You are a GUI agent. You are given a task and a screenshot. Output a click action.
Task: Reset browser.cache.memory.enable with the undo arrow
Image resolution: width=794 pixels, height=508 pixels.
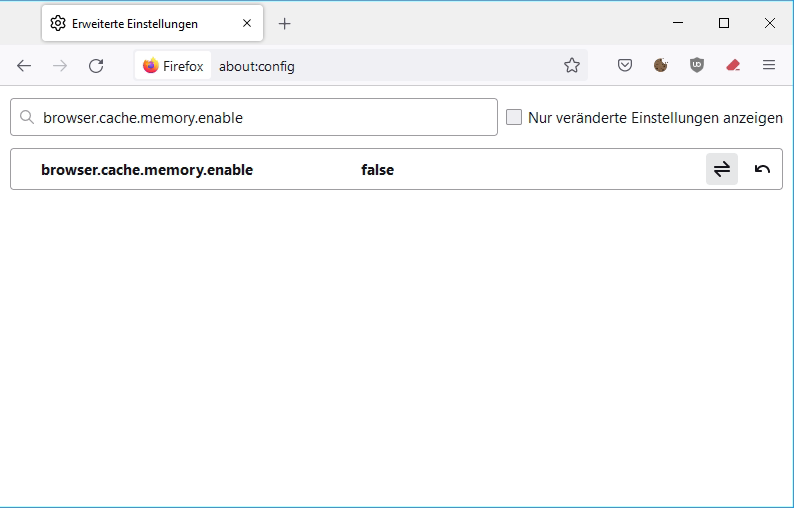762,169
